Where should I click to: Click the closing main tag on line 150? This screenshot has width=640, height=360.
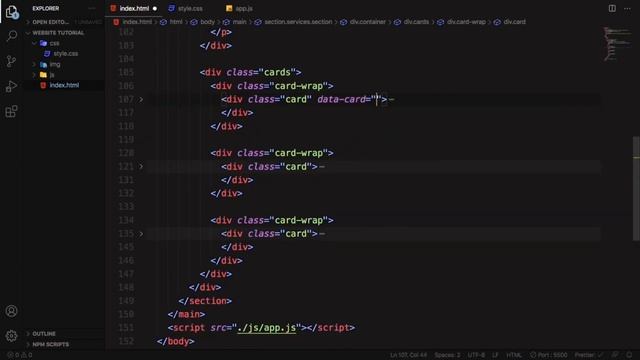187,315
